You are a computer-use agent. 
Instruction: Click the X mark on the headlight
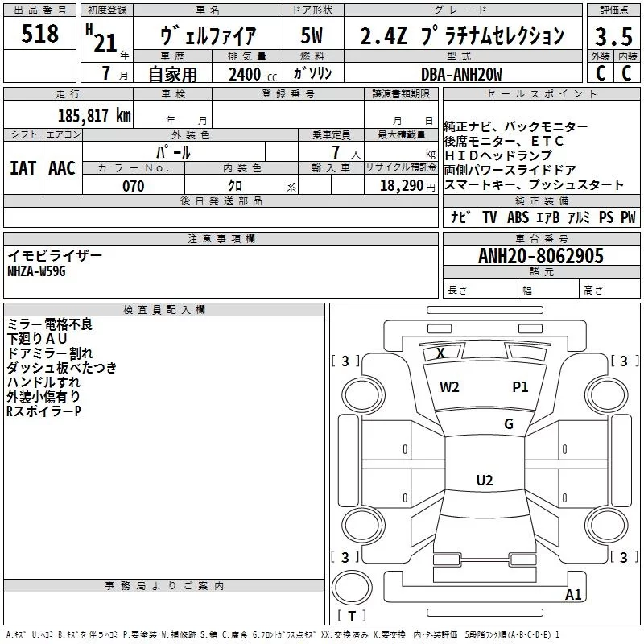click(440, 353)
